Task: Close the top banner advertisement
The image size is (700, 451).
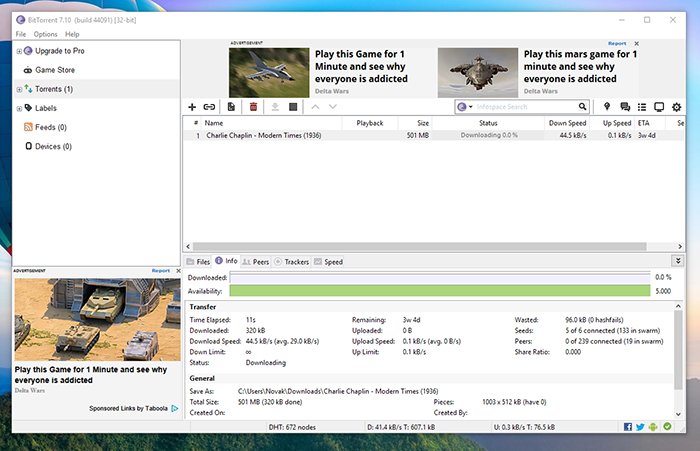Action: 637,44
